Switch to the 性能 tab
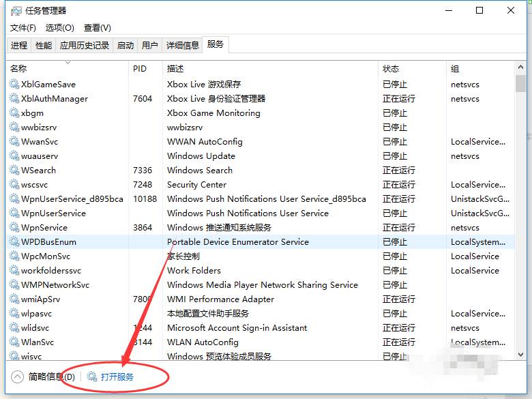 [44, 46]
